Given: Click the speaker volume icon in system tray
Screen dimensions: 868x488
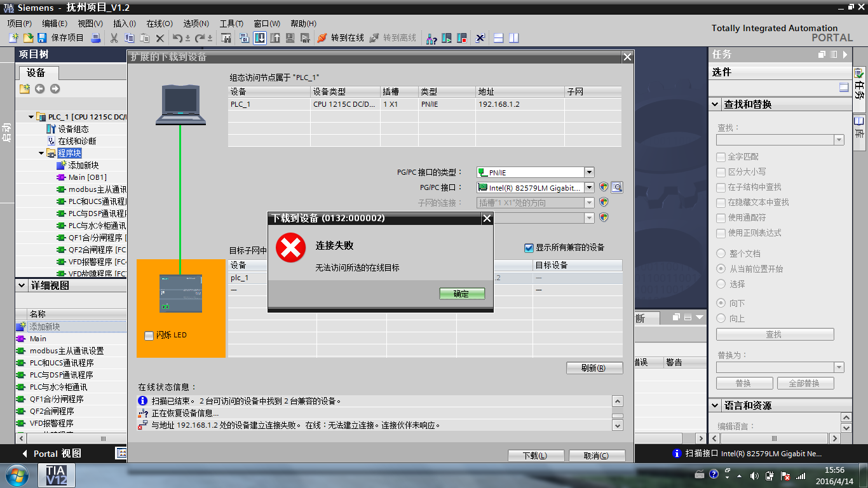Looking at the screenshot, I should point(754,475).
